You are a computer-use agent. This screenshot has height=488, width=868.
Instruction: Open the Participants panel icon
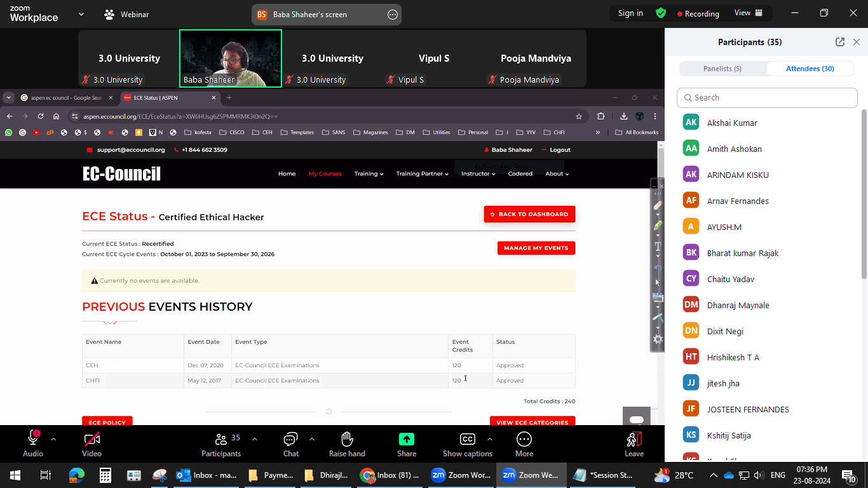[x=221, y=438]
